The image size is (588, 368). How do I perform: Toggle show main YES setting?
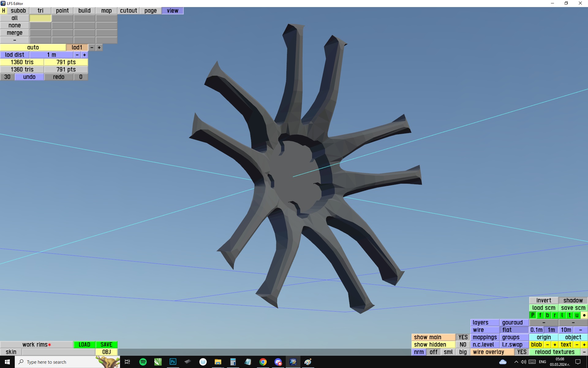[463, 337]
